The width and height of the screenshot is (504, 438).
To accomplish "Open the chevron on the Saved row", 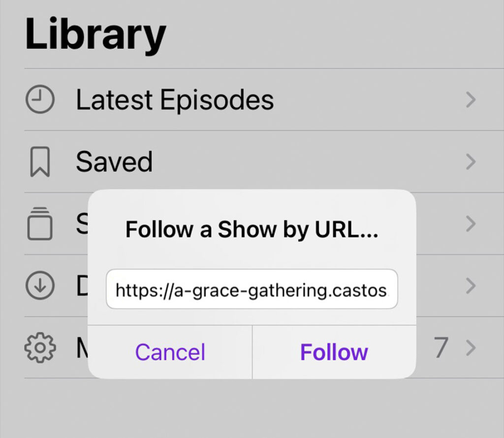I will tap(471, 162).
